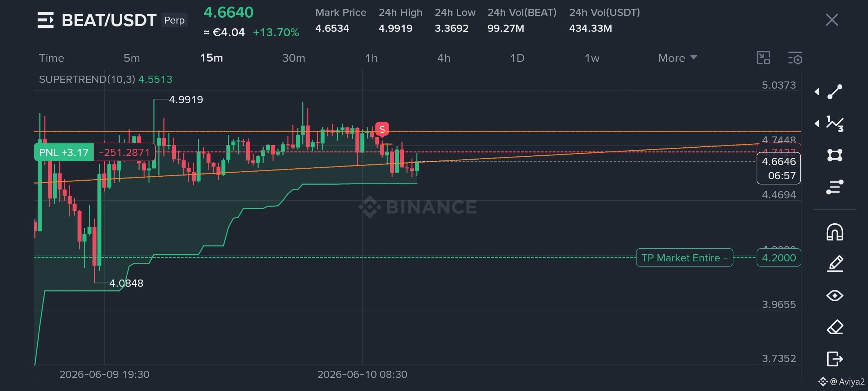Open the horizontal lines and levels tool
868x391 pixels.
coord(835,187)
